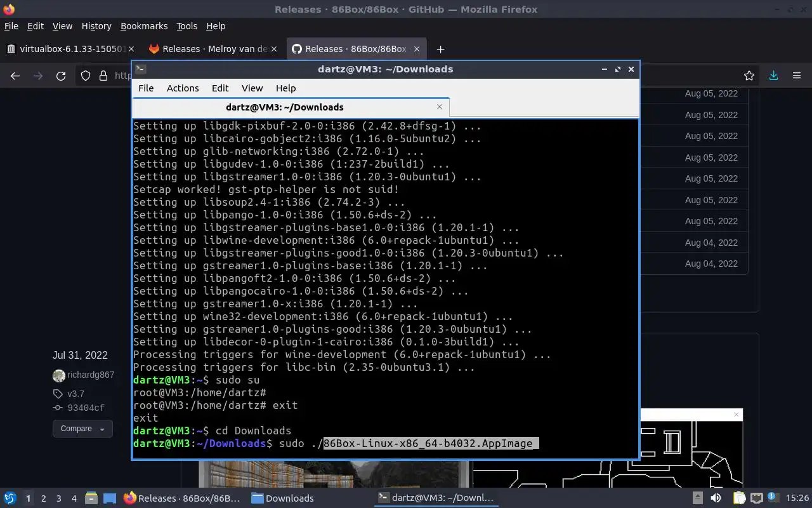Close the Releases 86Box/86Box browser tab
Screen dimensions: 812x508
417,49
